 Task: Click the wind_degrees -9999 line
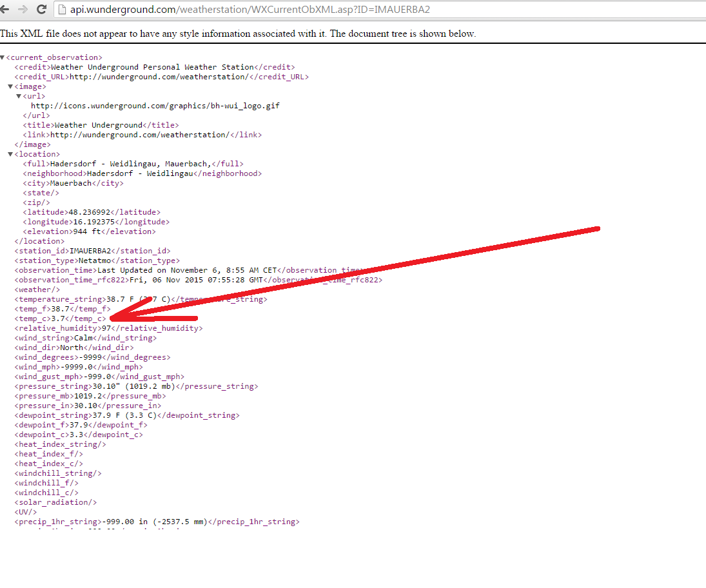pyautogui.click(x=92, y=357)
